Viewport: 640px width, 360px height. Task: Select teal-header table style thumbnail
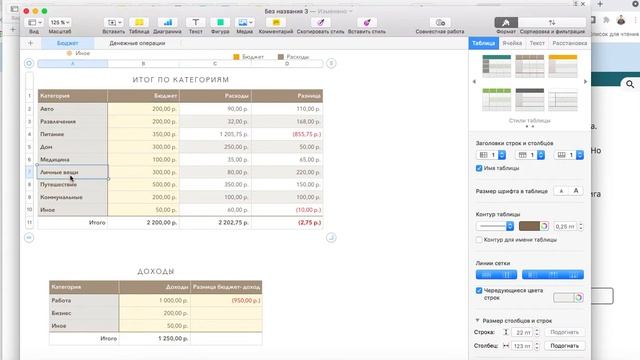tap(496, 66)
